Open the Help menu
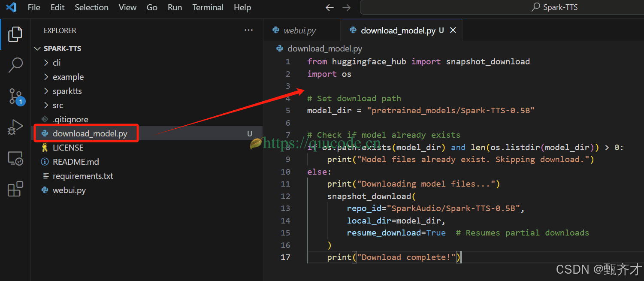Screen dimensions: 644x281 click(242, 8)
